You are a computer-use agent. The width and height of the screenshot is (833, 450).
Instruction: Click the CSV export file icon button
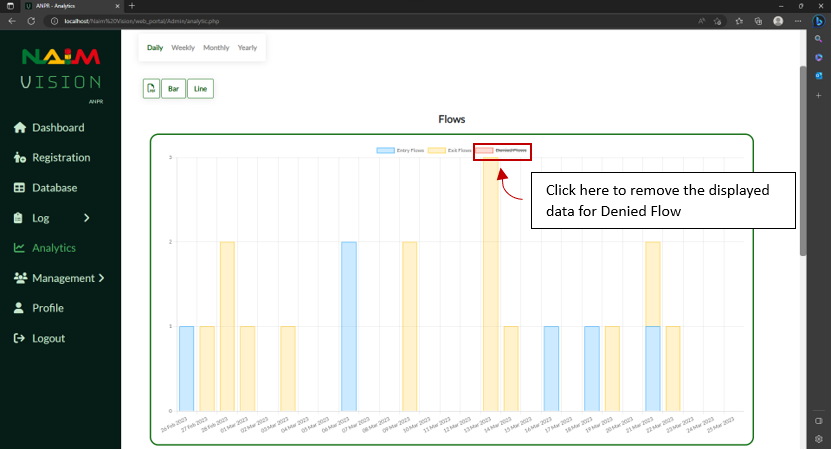point(151,89)
